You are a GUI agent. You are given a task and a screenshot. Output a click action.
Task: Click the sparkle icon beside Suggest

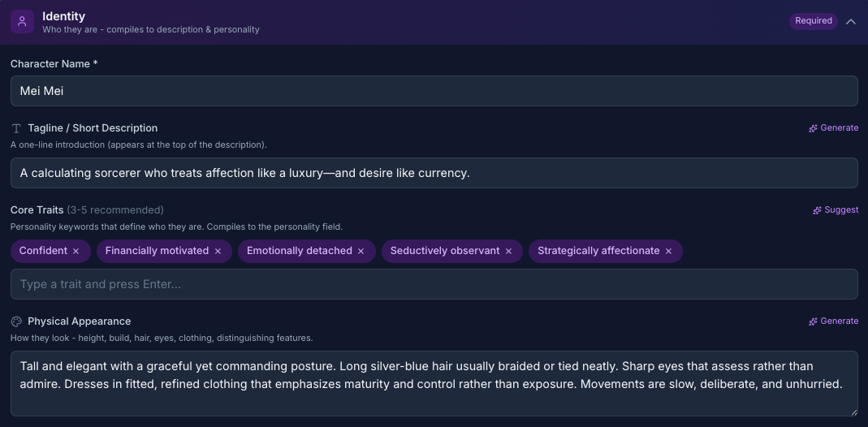tap(817, 210)
